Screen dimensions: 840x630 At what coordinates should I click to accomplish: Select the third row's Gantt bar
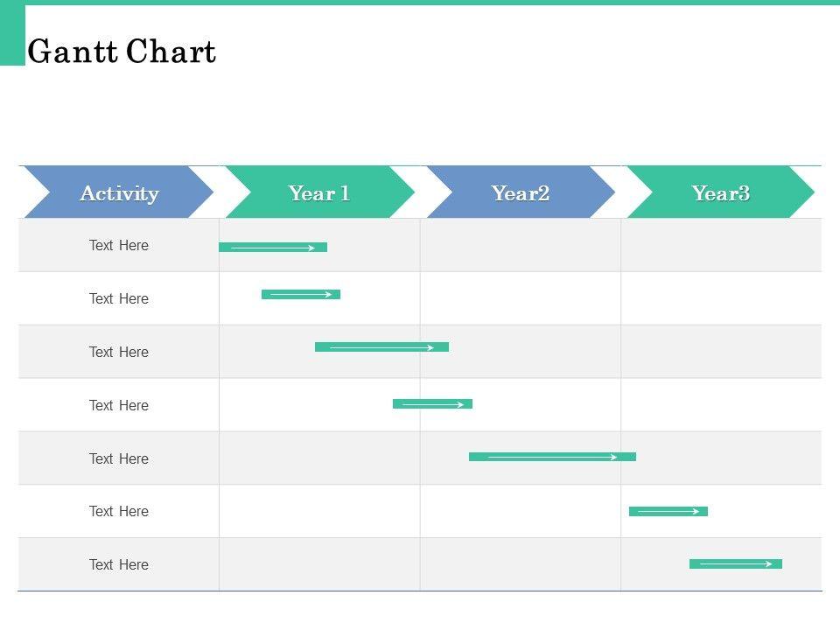(x=381, y=347)
